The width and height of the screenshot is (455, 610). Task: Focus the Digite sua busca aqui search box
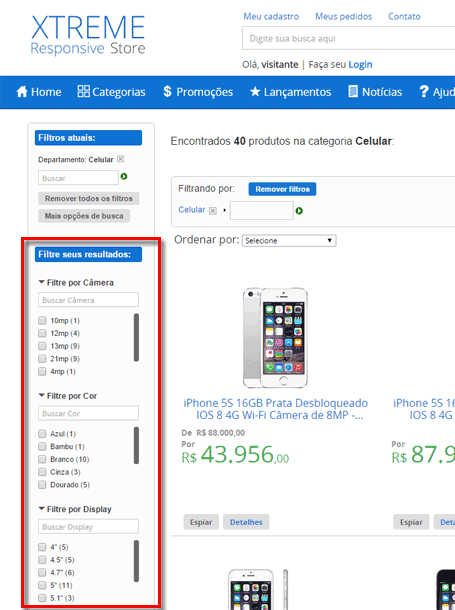(348, 39)
